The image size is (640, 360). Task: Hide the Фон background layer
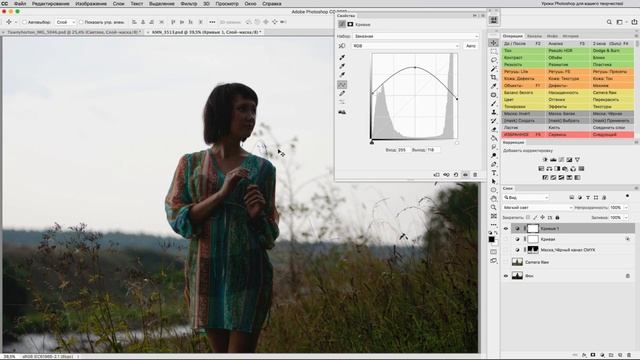point(506,276)
